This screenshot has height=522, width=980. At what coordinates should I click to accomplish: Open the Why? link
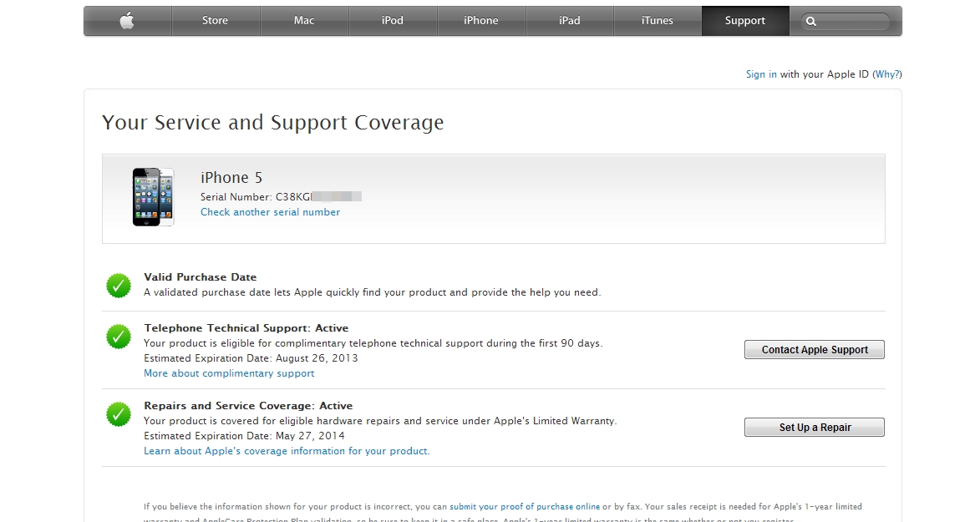click(887, 74)
